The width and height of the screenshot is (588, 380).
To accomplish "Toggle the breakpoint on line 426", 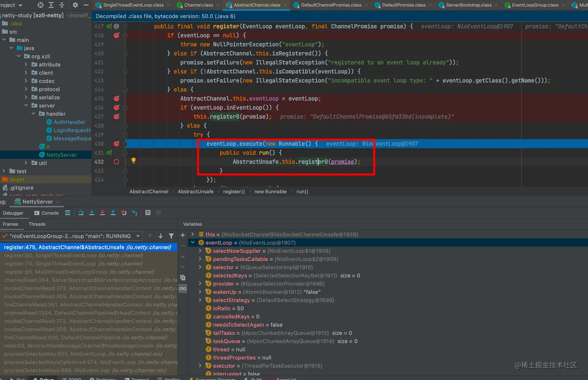I will point(116,107).
